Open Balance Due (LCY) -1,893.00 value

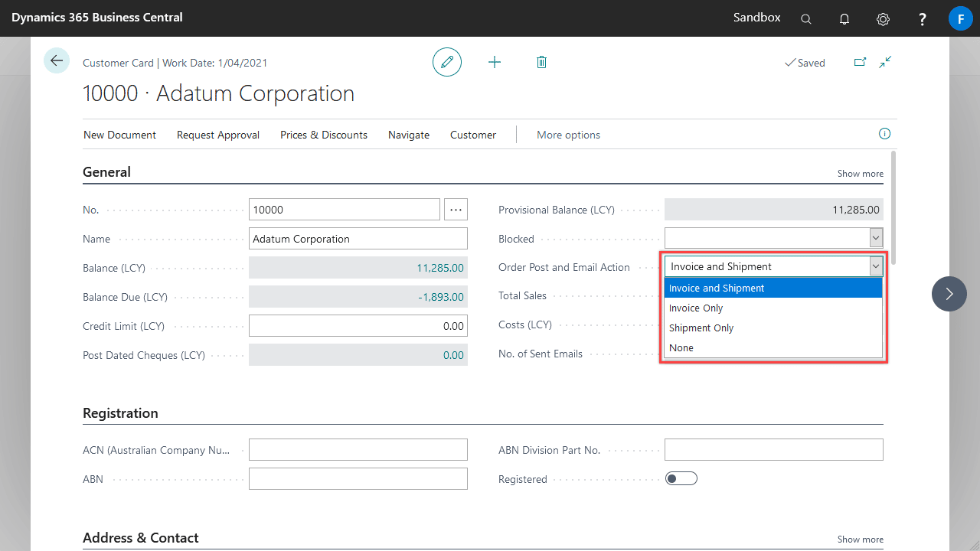(442, 297)
